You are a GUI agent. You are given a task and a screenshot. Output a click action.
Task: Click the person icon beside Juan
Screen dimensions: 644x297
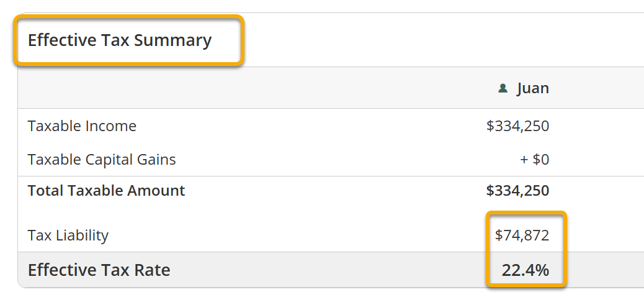[x=503, y=88]
